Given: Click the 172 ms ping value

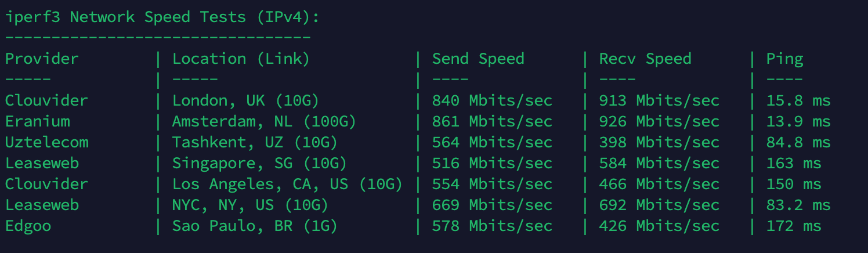Looking at the screenshot, I should point(794,226).
